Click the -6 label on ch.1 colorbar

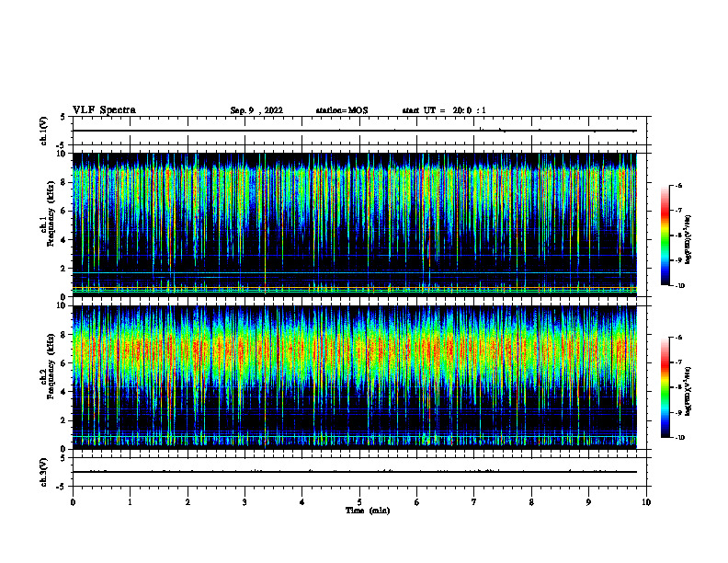pyautogui.click(x=678, y=185)
